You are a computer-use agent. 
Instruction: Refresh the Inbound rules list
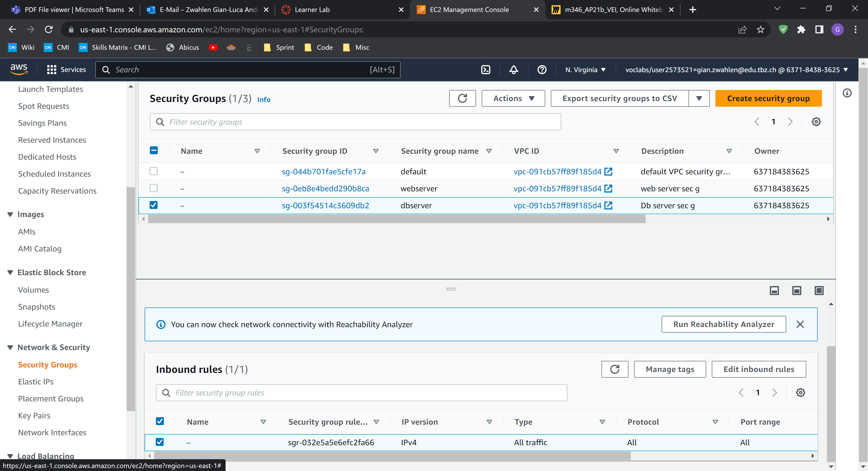click(x=615, y=369)
